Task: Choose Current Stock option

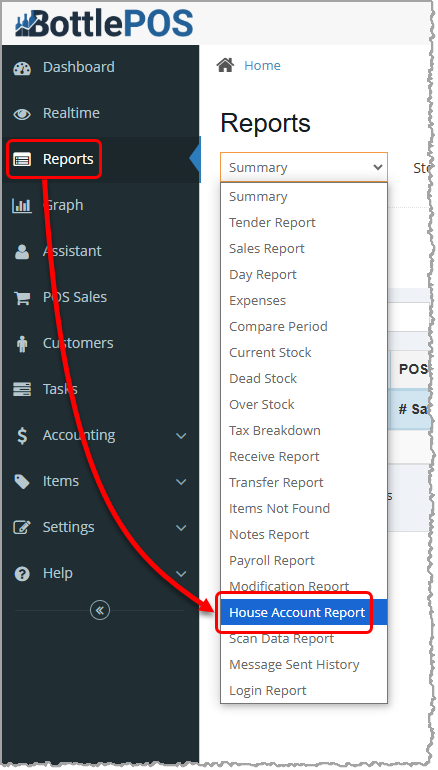Action: [304, 353]
